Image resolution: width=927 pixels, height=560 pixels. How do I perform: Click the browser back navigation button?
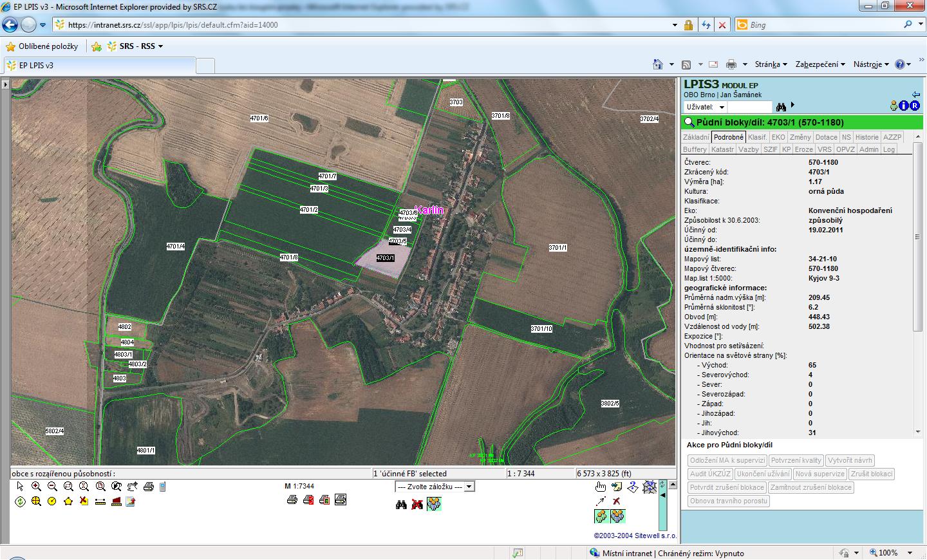[x=10, y=25]
